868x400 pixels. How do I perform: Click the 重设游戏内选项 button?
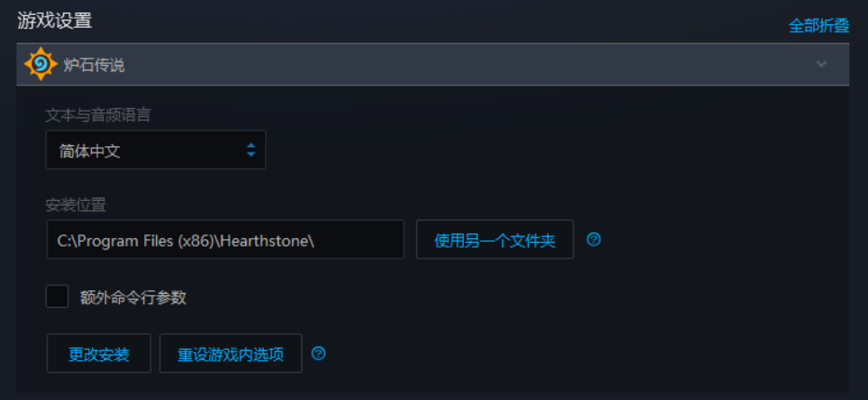pos(230,353)
